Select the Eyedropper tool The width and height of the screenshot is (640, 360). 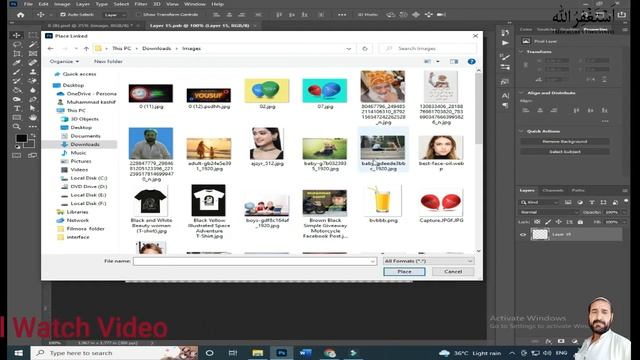point(17,62)
